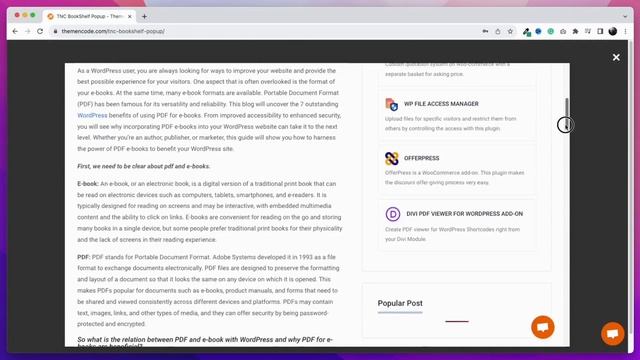Open the color picker pen extension icon
Viewport: 640px width, 360px height.
(x=527, y=31)
